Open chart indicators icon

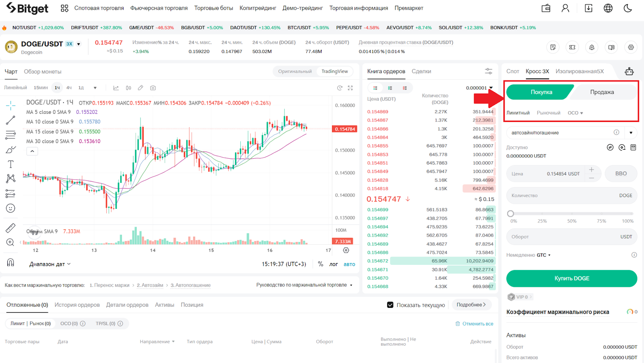(116, 88)
